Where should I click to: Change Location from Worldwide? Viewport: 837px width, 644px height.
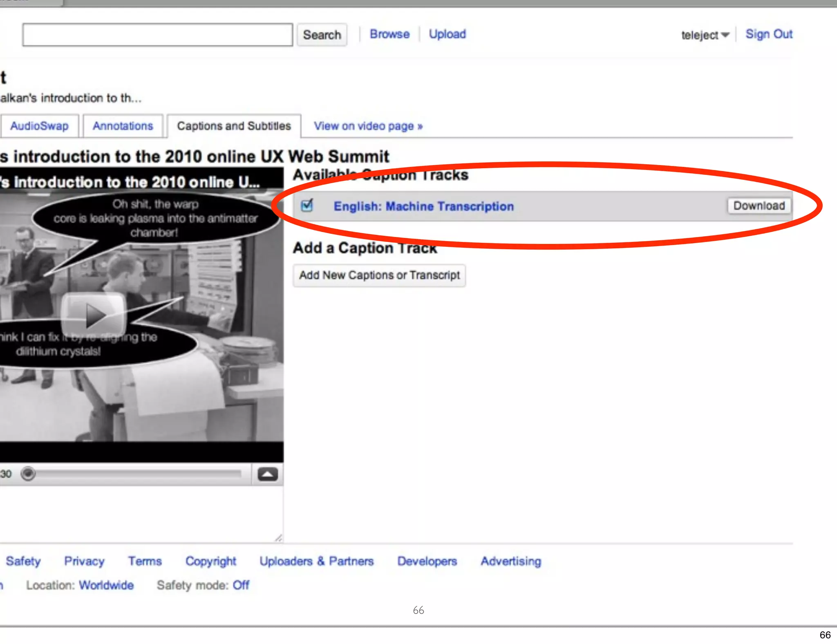(x=106, y=585)
